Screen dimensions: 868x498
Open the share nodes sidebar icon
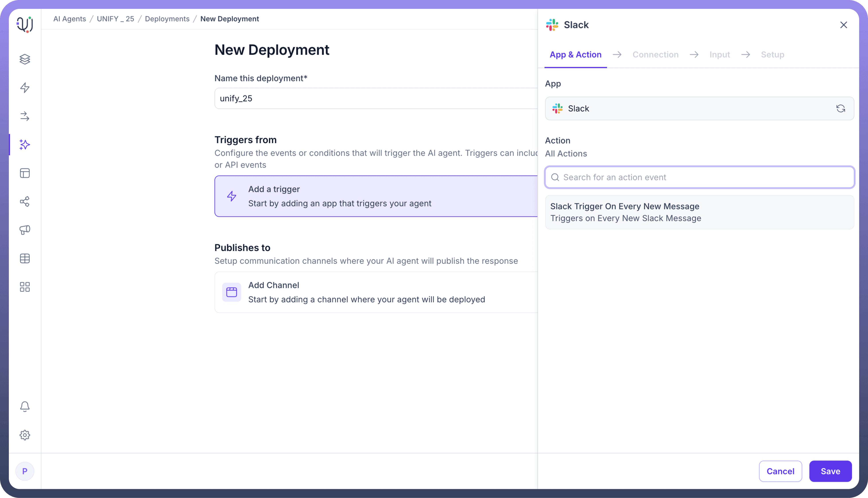point(25,201)
